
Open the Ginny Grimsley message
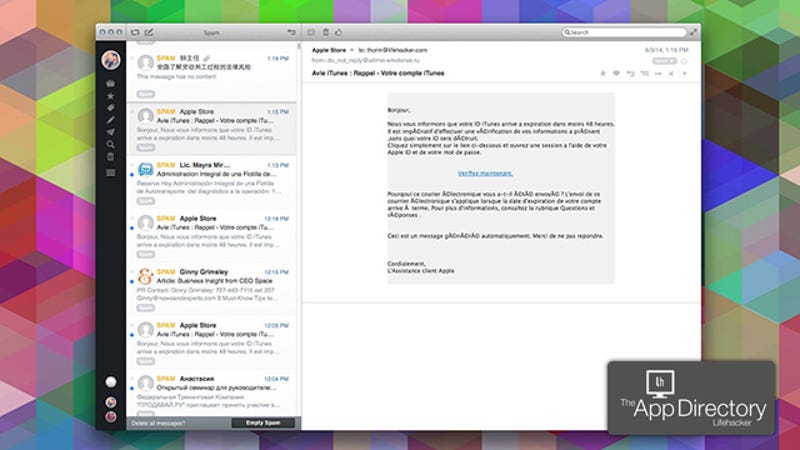point(212,289)
